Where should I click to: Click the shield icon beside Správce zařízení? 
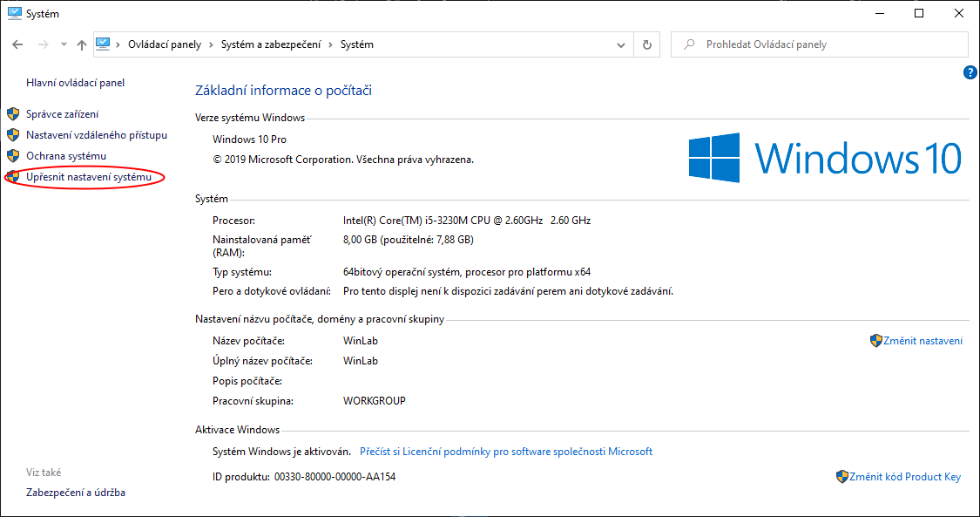[13, 114]
